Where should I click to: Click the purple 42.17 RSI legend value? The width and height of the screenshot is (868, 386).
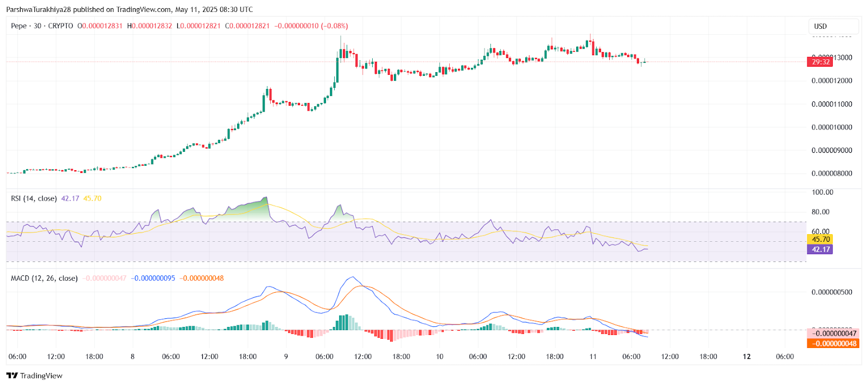coord(70,198)
